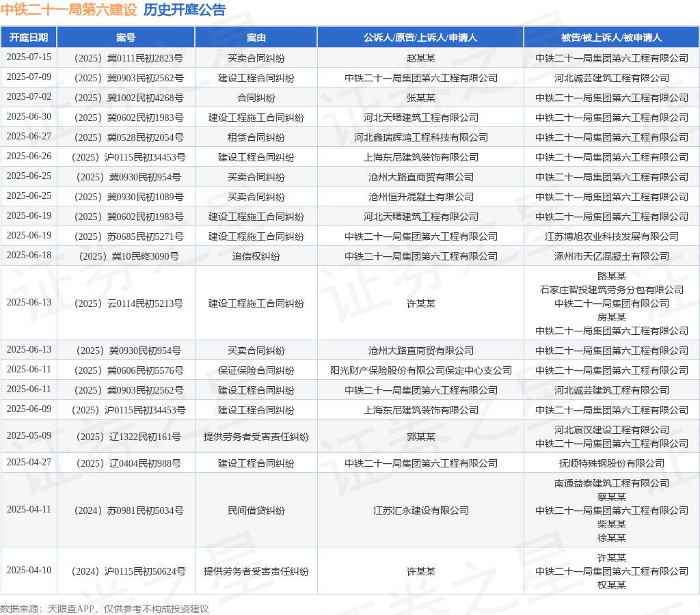Click defendant 抚顺特殊钢股份有限公司
Image resolution: width=700 pixels, height=615 pixels.
coord(612,463)
